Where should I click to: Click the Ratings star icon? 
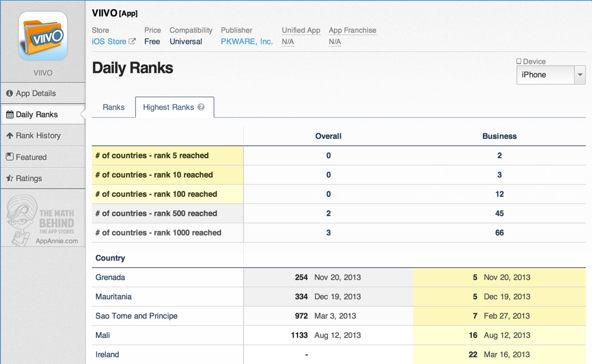click(x=10, y=179)
